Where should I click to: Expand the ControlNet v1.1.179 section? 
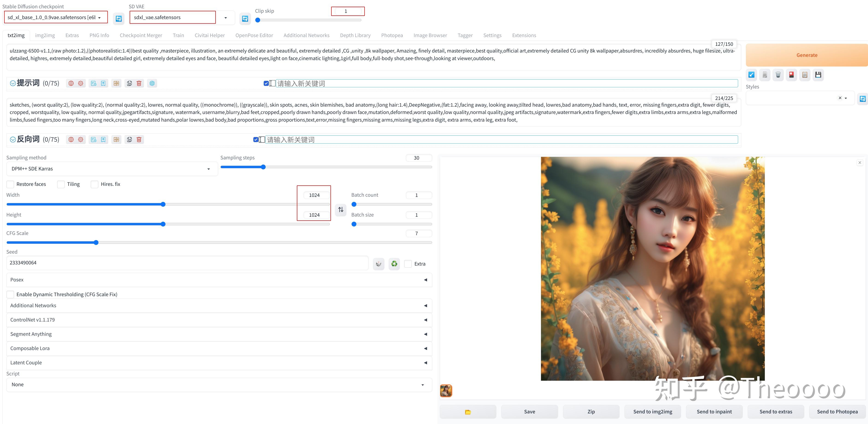point(219,319)
